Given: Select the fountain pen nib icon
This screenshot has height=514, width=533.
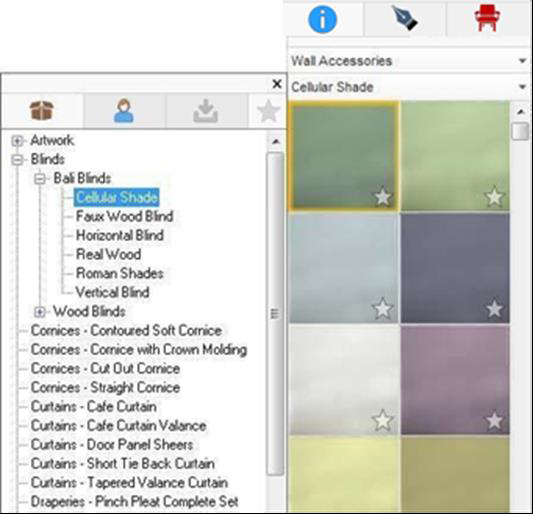Looking at the screenshot, I should click(405, 18).
